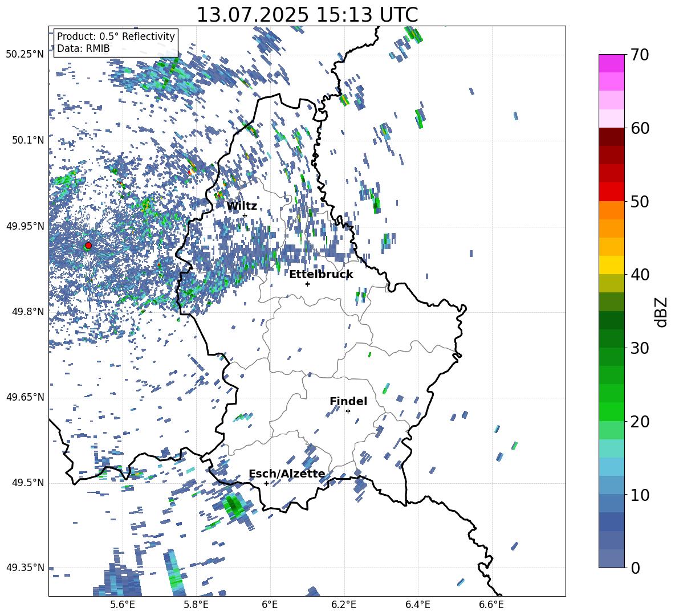
Task: Click the yellow 40 dBZ colorbar segment
Action: 611,265
